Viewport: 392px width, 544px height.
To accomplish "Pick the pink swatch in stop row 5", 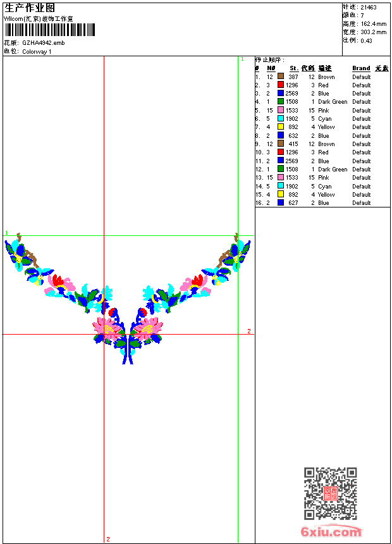I will (281, 110).
